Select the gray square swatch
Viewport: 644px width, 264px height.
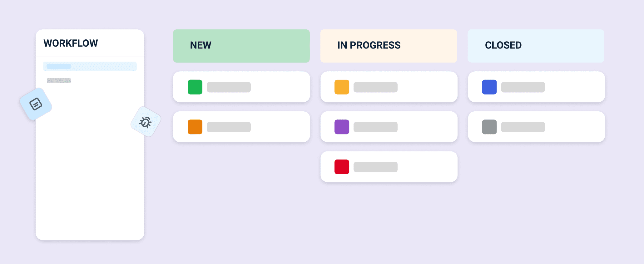[489, 127]
